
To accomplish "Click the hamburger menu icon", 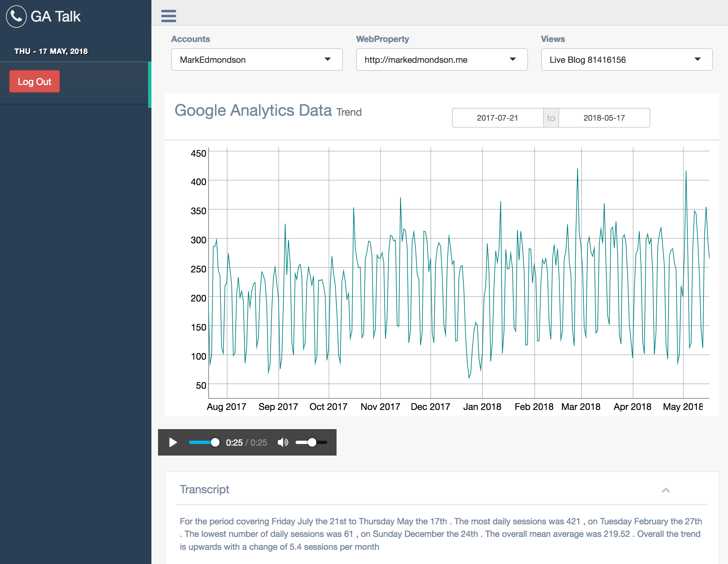I will point(168,16).
